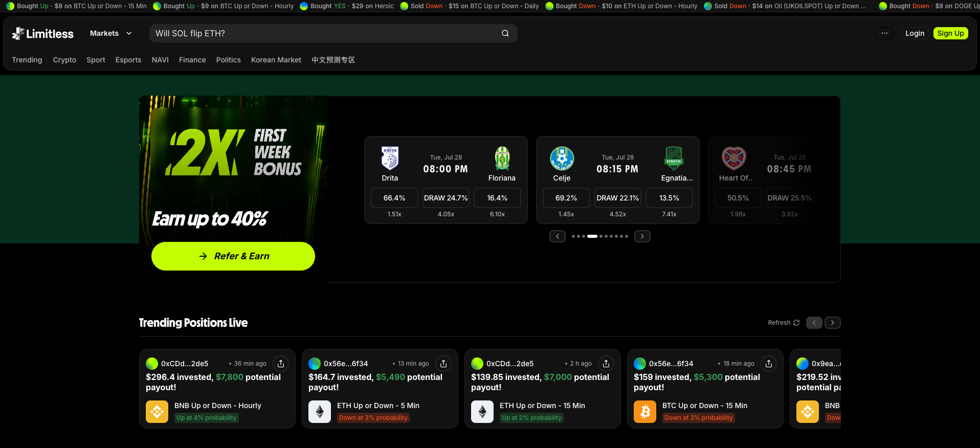This screenshot has height=448, width=980.
Task: Click the Celje team crest
Action: click(x=562, y=159)
